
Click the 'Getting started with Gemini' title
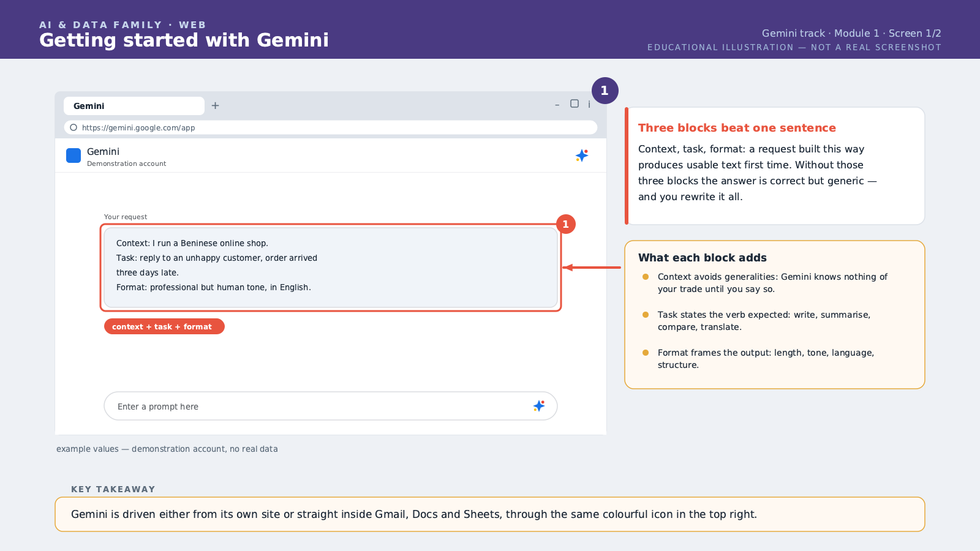[x=184, y=40]
